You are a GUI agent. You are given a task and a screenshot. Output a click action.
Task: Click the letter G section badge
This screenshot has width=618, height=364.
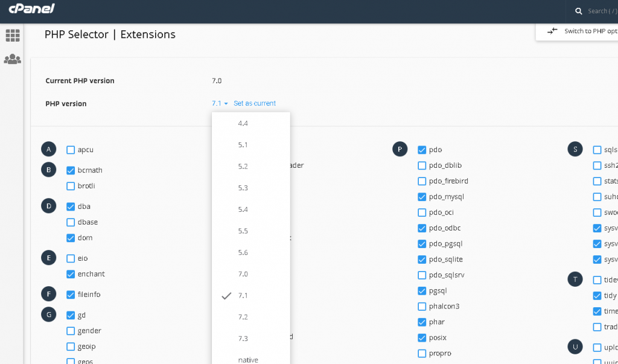pos(48,315)
